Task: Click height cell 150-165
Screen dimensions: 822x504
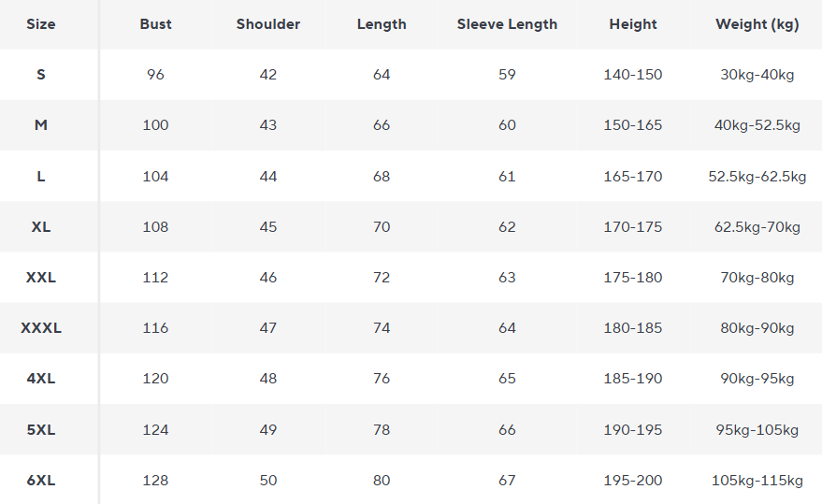Action: (x=633, y=125)
